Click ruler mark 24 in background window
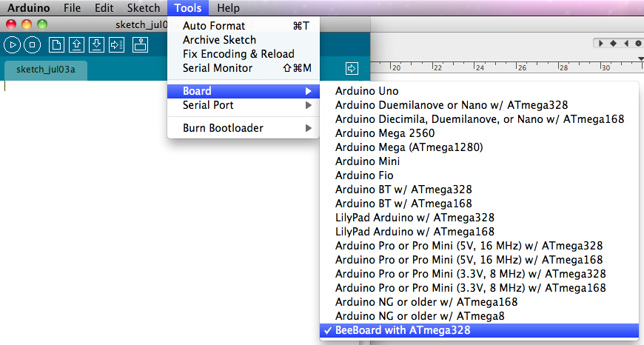This screenshot has height=345, width=644. (x=480, y=67)
